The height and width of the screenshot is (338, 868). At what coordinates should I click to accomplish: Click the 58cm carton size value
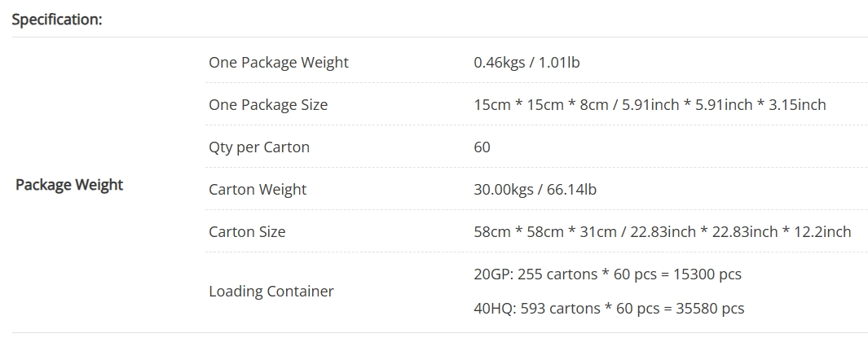491,232
